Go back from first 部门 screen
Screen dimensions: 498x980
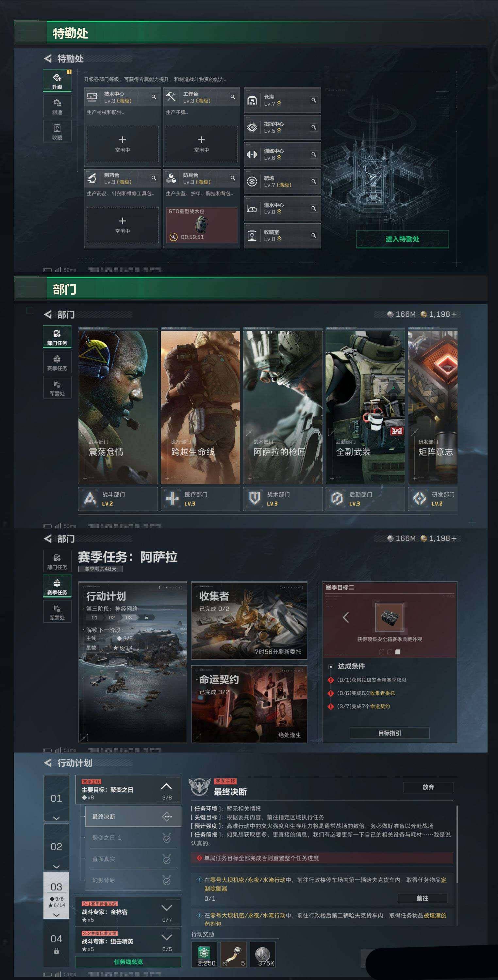tap(48, 315)
